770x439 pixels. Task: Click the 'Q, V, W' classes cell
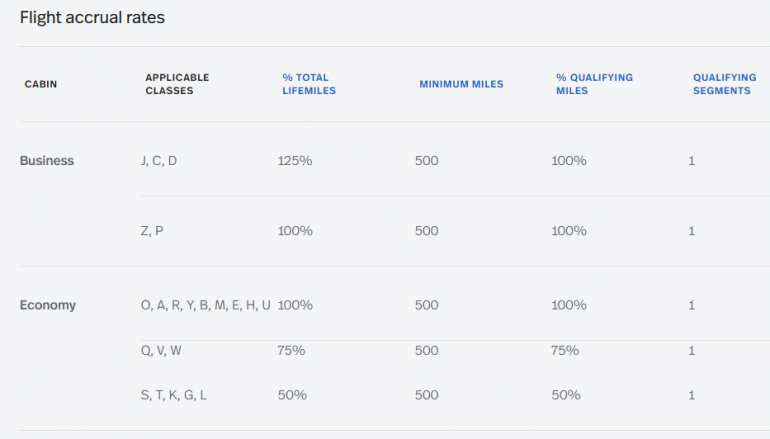pos(161,350)
